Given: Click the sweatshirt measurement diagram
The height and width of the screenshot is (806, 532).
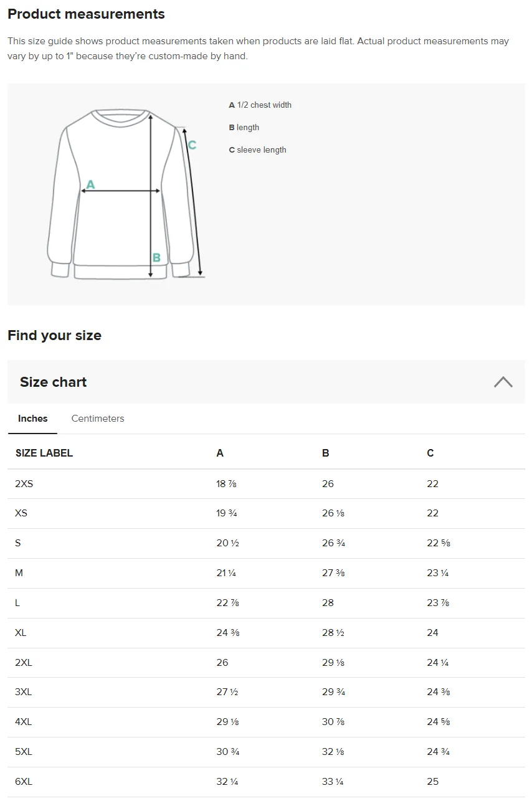Looking at the screenshot, I should (126, 194).
